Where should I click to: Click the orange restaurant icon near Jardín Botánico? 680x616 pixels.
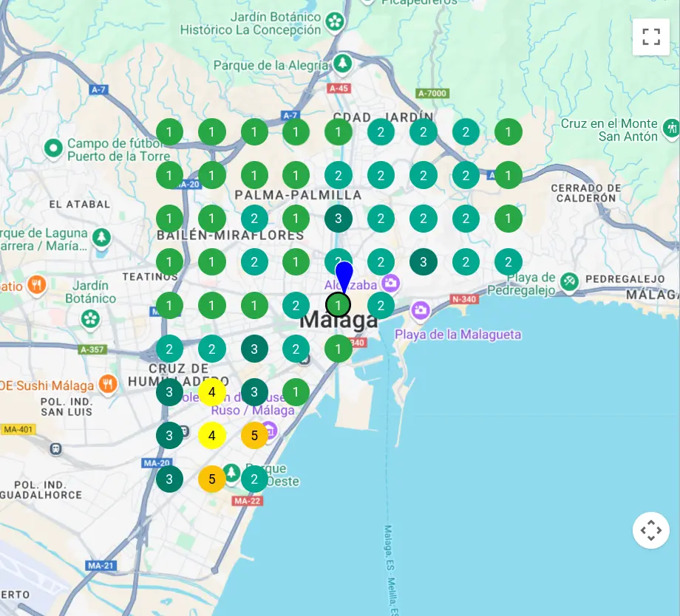point(36,284)
